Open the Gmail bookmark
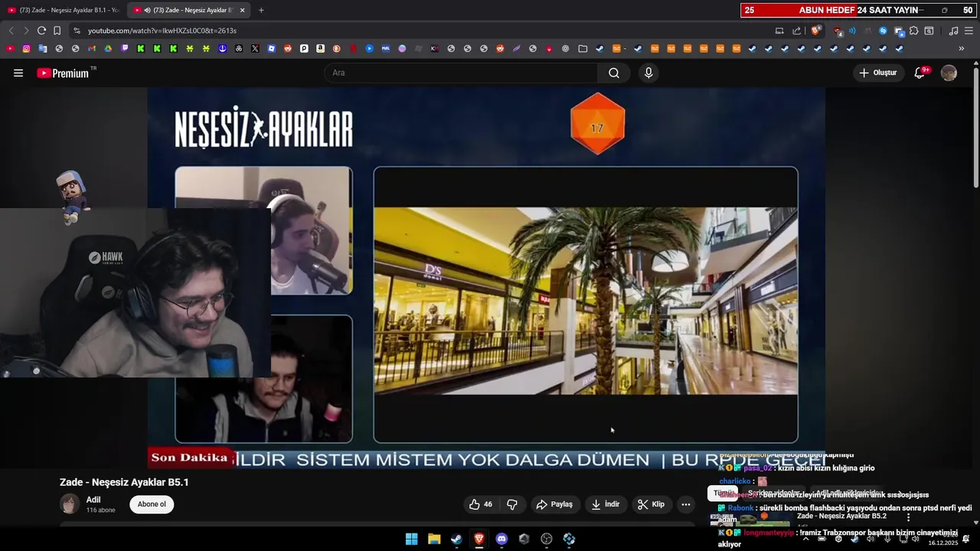 (92, 48)
